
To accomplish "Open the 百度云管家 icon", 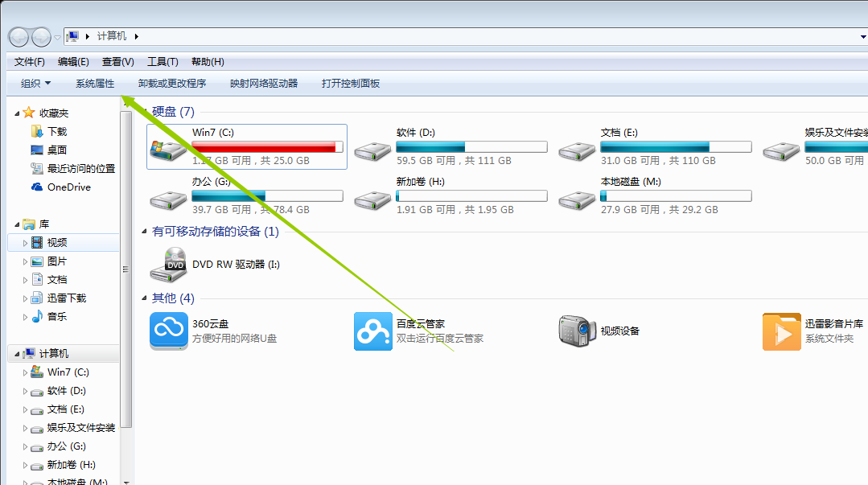I will pos(372,331).
